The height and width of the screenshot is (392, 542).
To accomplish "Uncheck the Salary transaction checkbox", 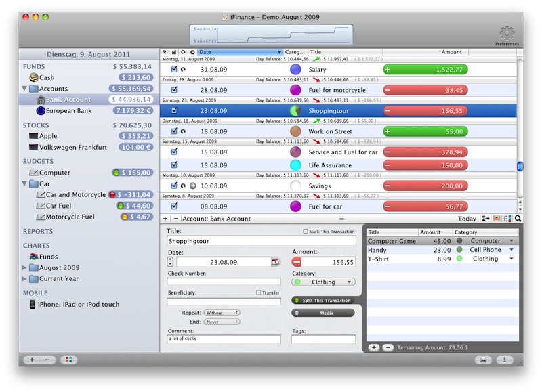I will point(174,69).
